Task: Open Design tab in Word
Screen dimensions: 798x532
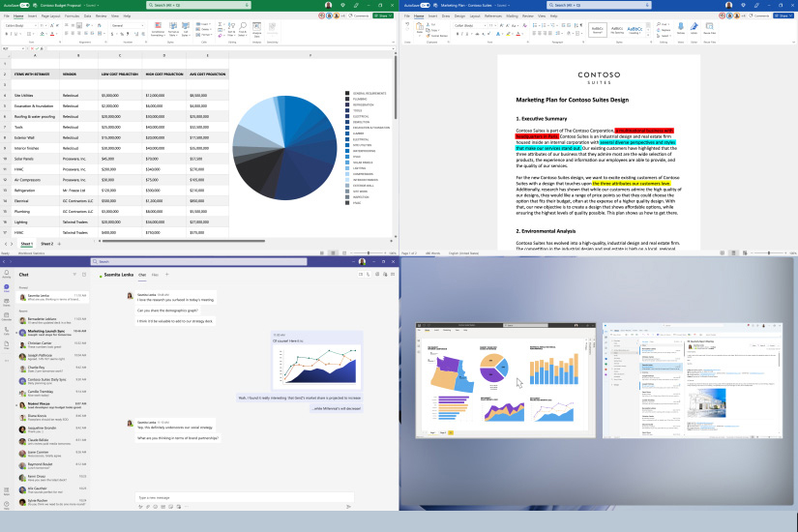Action: [459, 15]
